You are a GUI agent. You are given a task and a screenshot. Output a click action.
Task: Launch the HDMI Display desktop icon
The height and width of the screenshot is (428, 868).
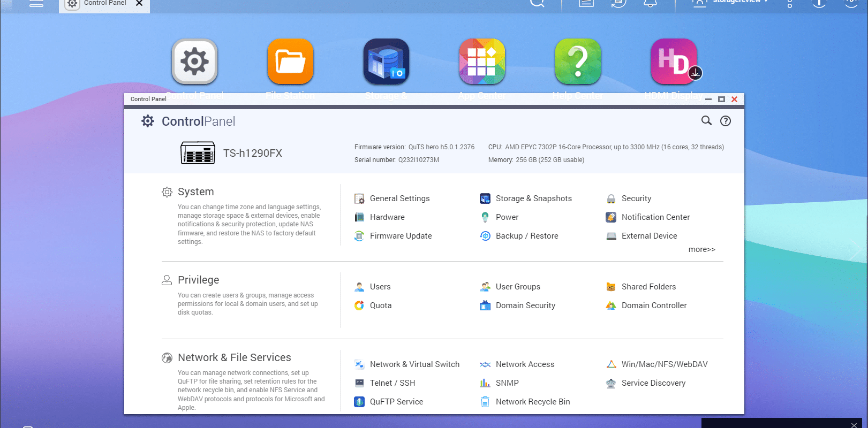tap(674, 62)
